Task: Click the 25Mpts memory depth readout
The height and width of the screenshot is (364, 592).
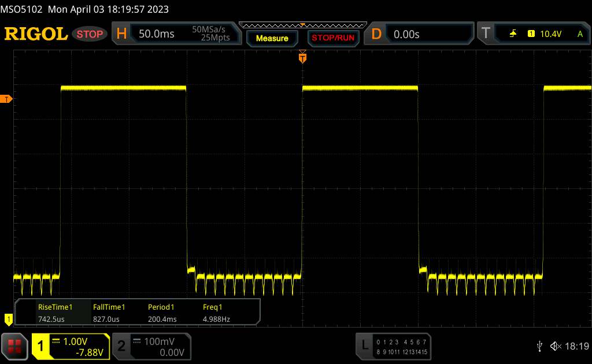Action: (215, 38)
